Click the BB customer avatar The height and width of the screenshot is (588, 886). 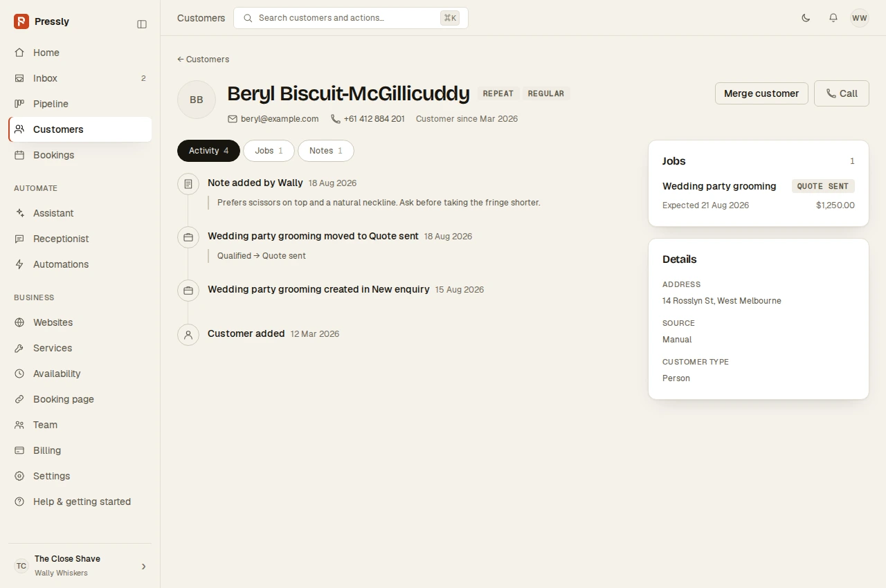point(197,100)
